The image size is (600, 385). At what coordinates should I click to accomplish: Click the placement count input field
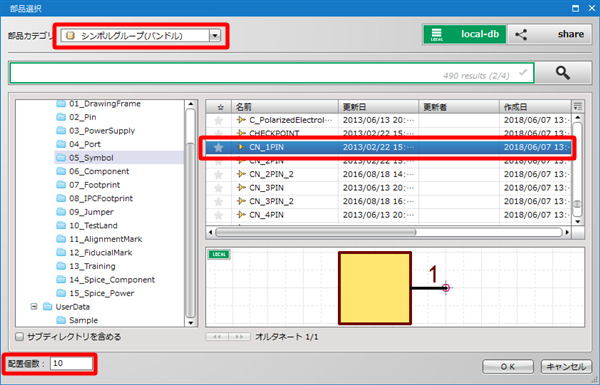pos(71,363)
